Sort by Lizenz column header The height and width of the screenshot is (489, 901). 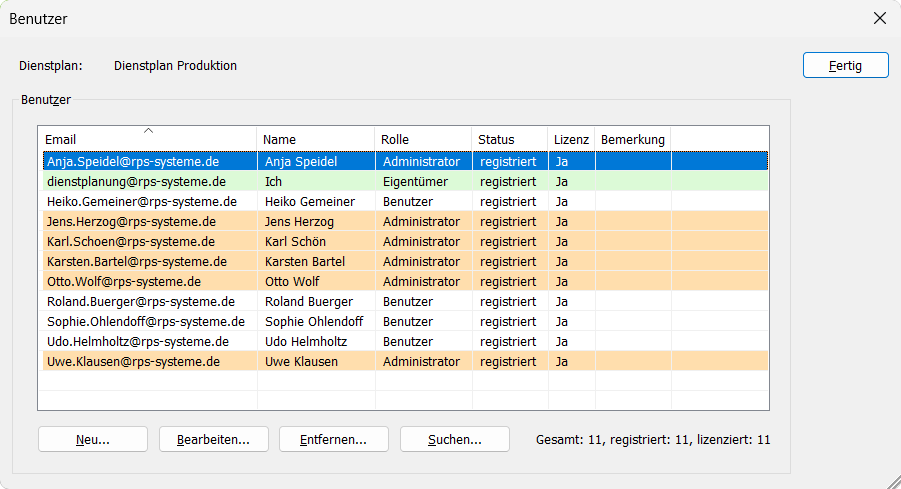pyautogui.click(x=571, y=140)
